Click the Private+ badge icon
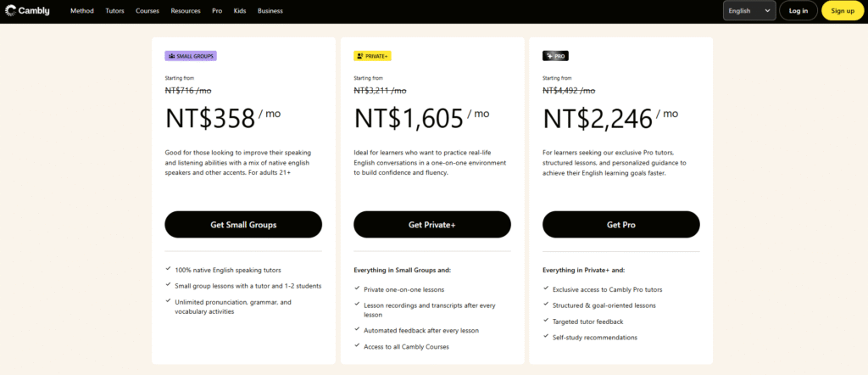The height and width of the screenshot is (375, 868). [x=360, y=56]
